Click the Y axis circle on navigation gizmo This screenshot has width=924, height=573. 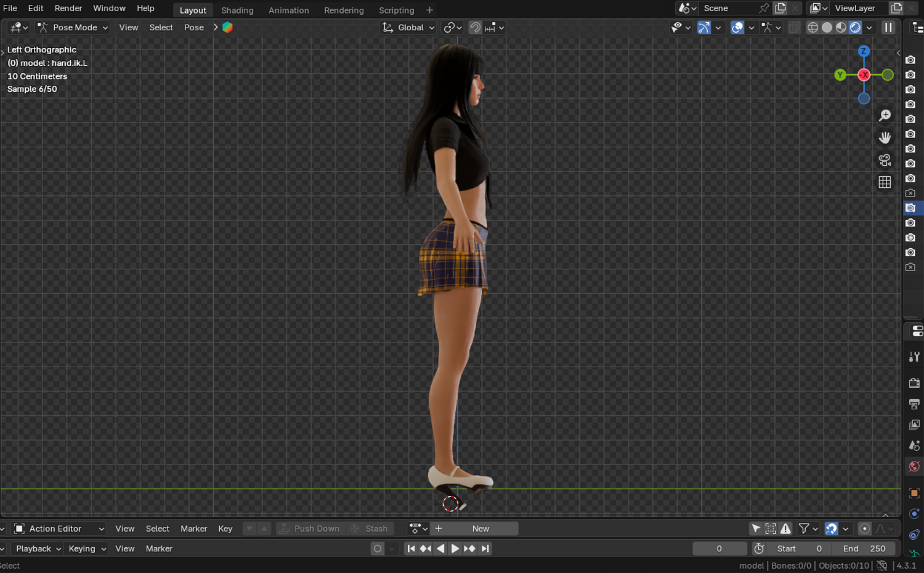pos(840,75)
